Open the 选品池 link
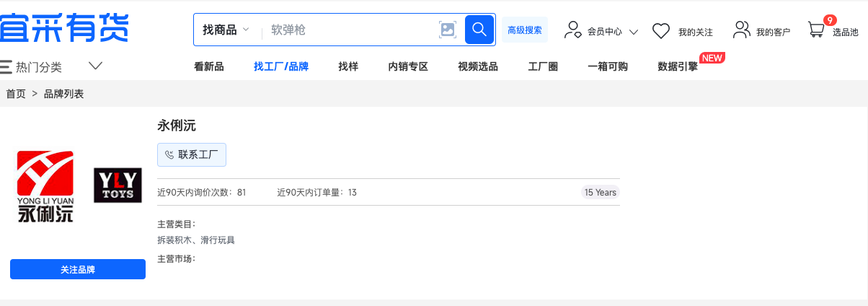The height and width of the screenshot is (306, 868). point(846,32)
